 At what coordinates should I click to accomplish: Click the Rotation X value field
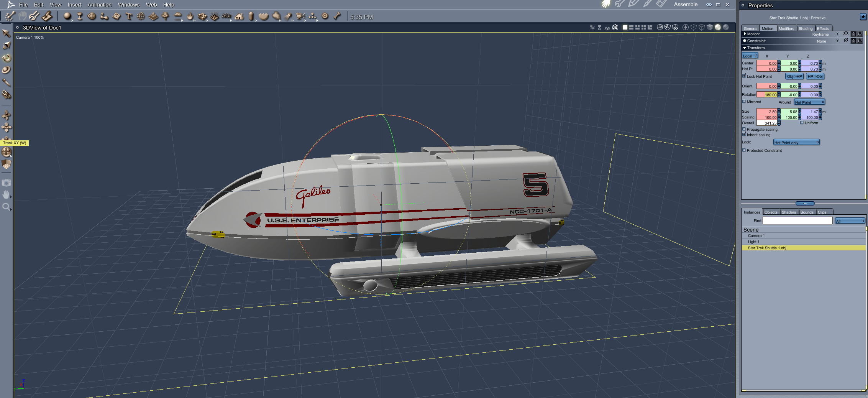coord(767,94)
